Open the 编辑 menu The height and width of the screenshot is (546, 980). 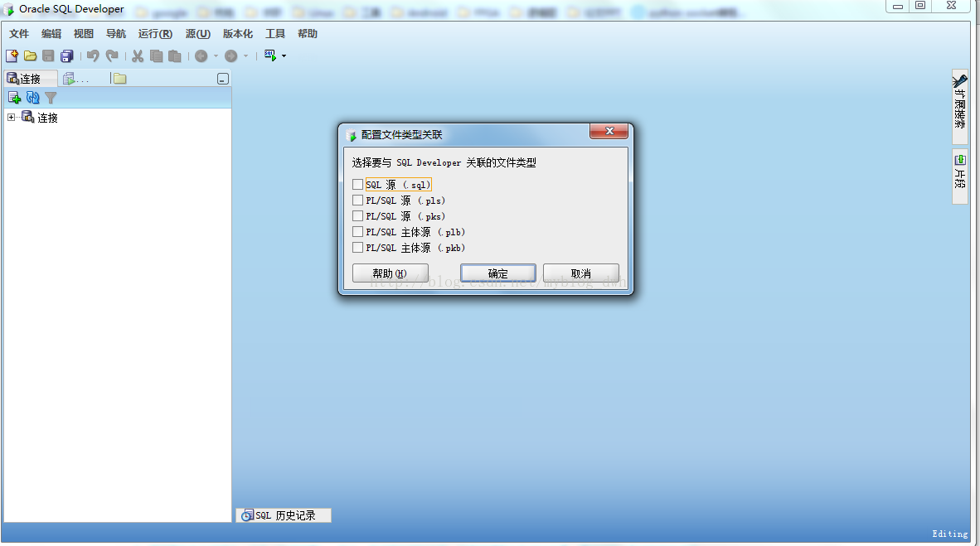(x=51, y=34)
